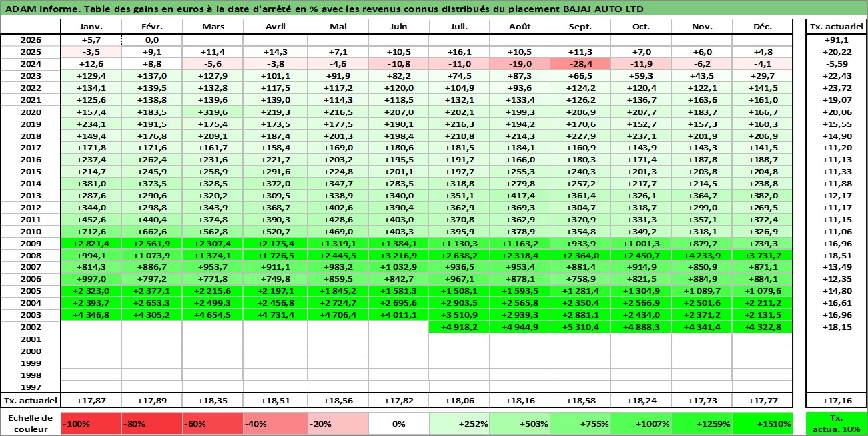Click the bottom row value +18,56
868x436 pixels.
point(338,401)
